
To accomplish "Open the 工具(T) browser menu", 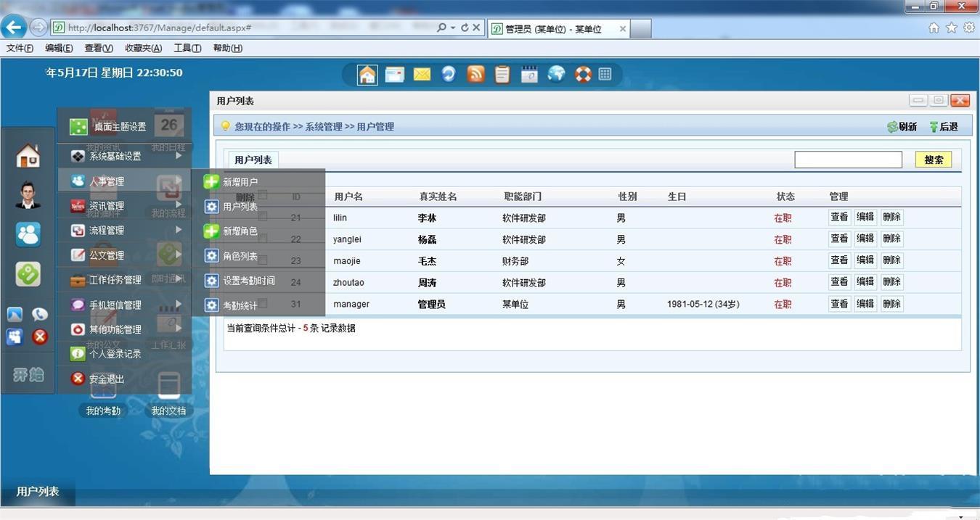I will point(187,49).
